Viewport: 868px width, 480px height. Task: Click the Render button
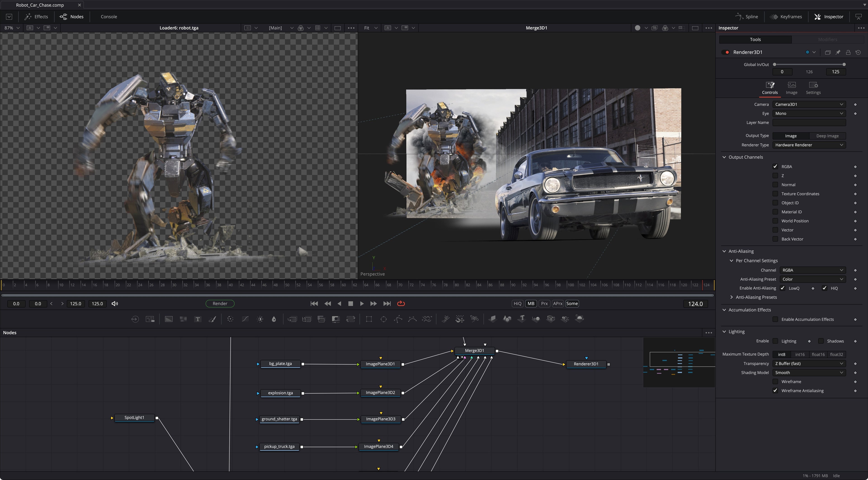click(220, 303)
